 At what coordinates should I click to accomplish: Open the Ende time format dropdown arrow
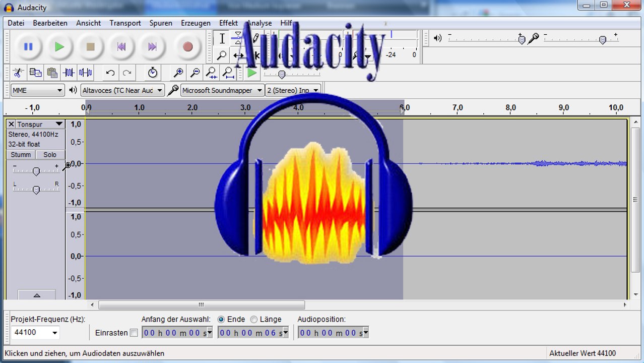click(285, 333)
